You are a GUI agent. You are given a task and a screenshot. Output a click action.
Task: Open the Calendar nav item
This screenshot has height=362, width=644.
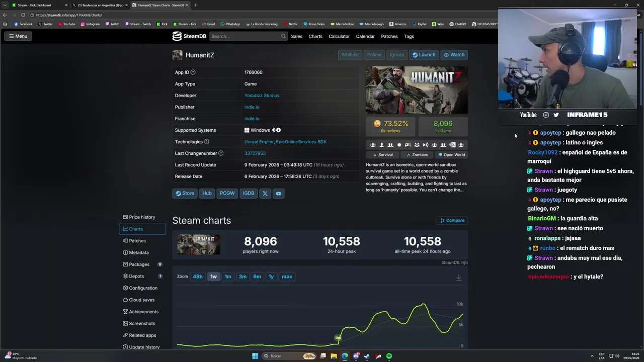coord(365,36)
